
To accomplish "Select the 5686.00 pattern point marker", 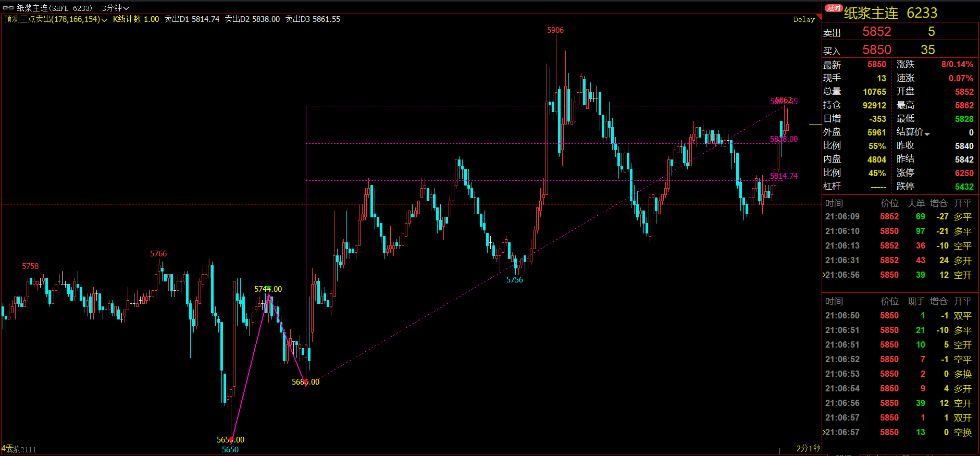I will [305, 382].
